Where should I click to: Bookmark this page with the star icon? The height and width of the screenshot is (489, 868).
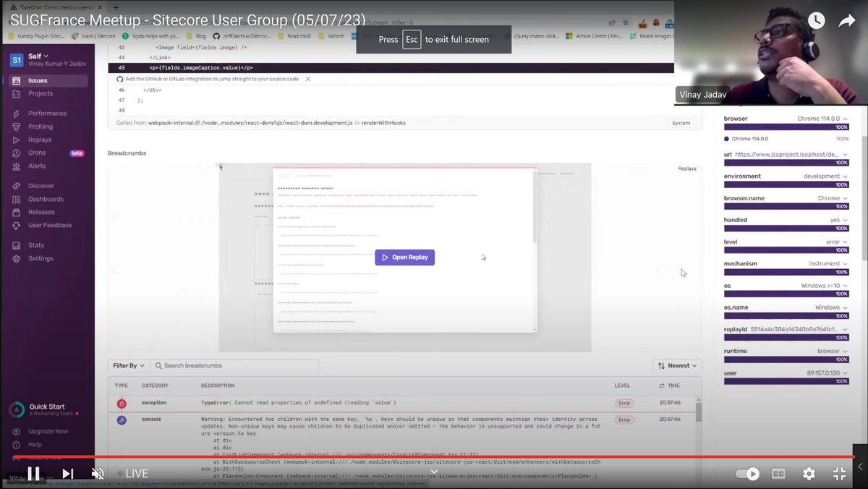tap(626, 23)
